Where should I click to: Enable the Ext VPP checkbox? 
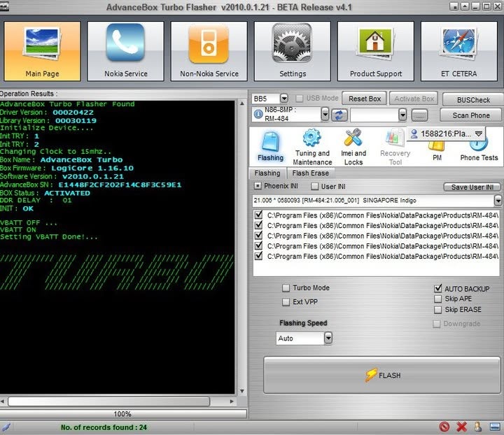(286, 302)
